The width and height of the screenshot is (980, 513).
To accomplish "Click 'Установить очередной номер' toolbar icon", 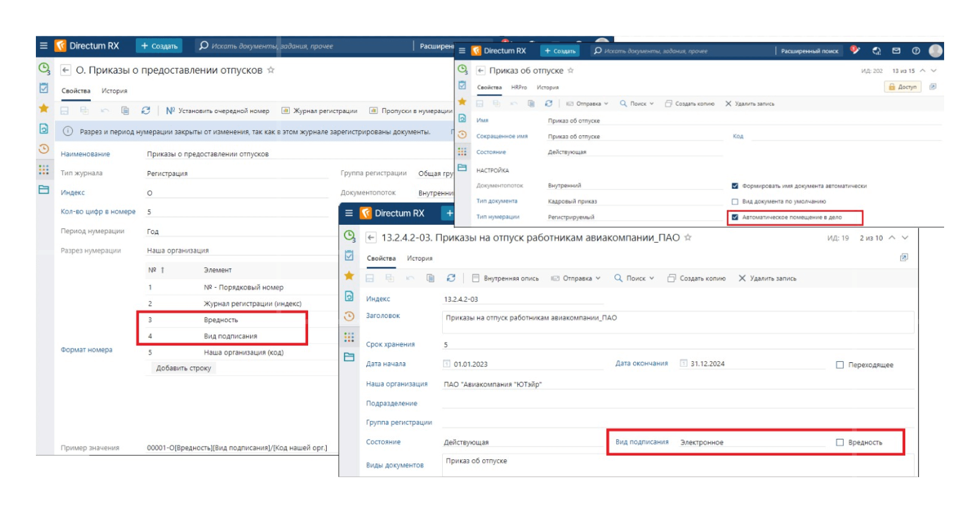I will click(x=171, y=111).
